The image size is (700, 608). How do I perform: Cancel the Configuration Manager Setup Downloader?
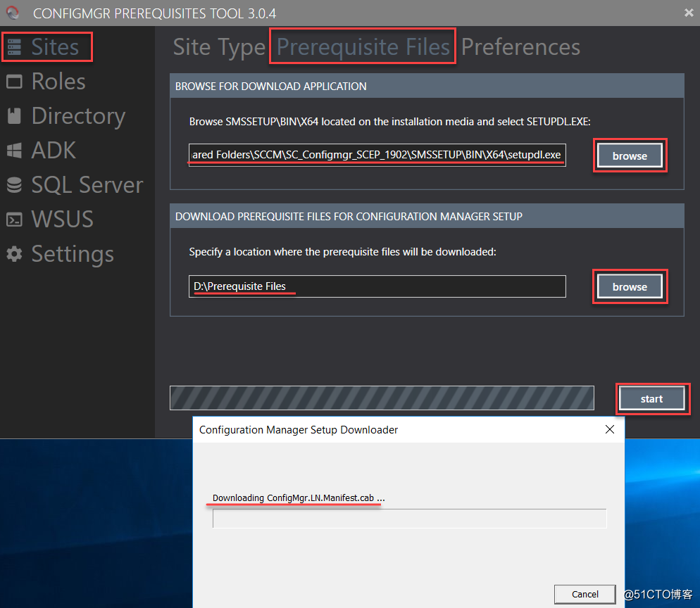pyautogui.click(x=585, y=594)
